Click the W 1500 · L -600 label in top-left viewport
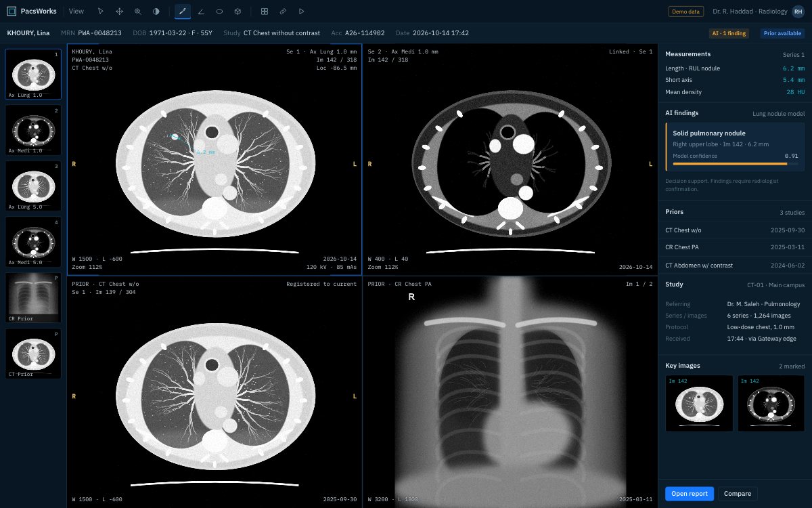The image size is (812, 508). click(97, 259)
